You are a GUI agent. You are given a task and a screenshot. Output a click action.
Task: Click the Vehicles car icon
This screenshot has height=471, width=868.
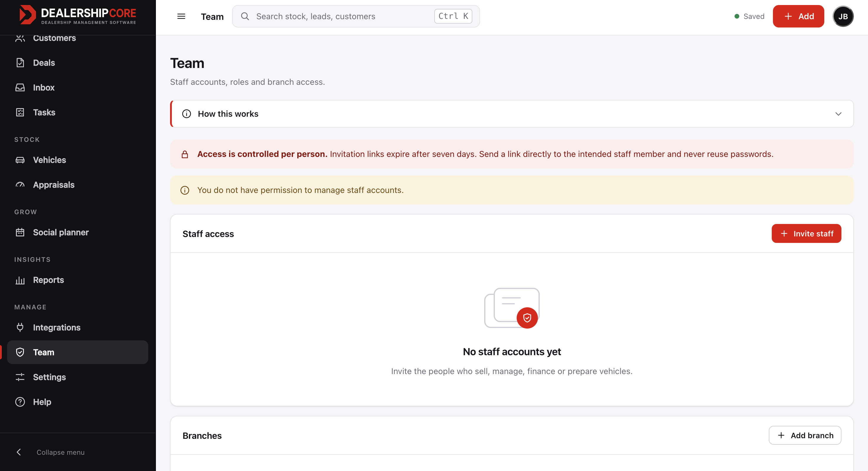[20, 160]
